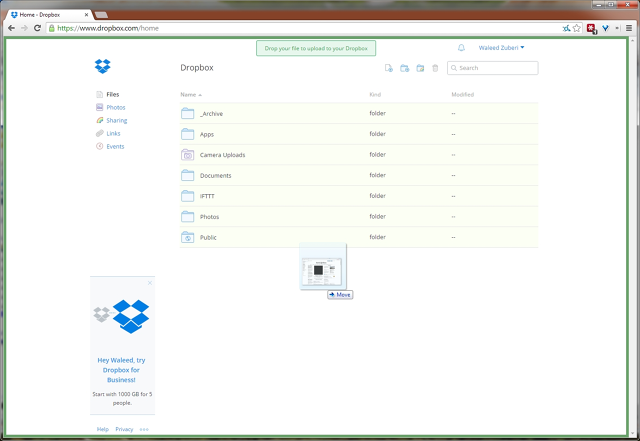
Task: Dismiss the Dropbox for Business promo
Action: 150,283
